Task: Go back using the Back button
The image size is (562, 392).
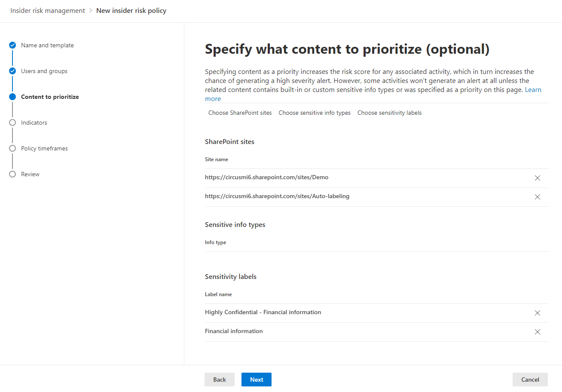Action: 219,380
